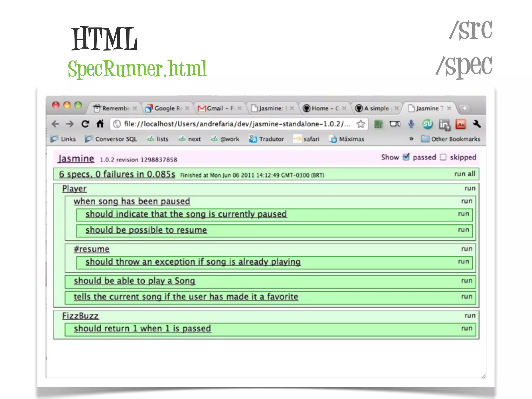Image resolution: width=532 pixels, height=399 pixels.
Task: Open the FizzBuzz suite link
Action: [x=81, y=316]
